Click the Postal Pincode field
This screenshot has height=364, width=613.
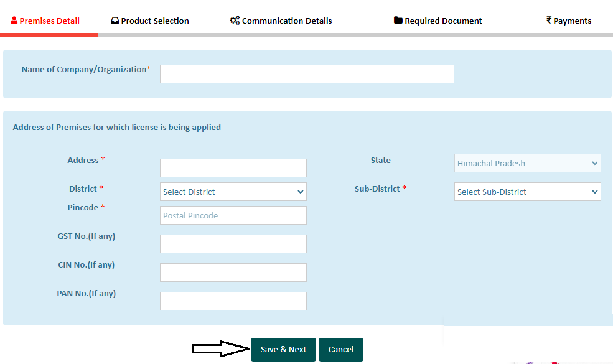tap(233, 215)
